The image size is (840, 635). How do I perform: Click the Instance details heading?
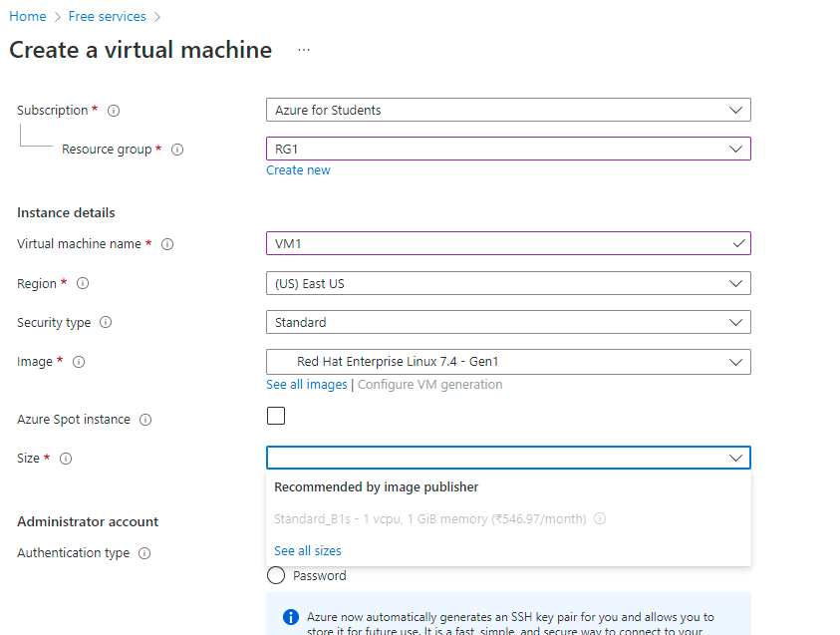pos(66,212)
